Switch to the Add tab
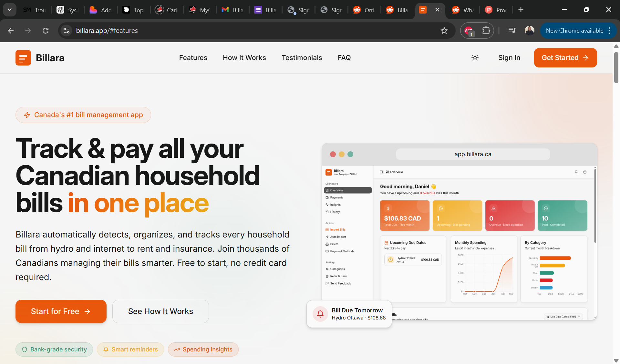The width and height of the screenshot is (620, 364). click(101, 10)
